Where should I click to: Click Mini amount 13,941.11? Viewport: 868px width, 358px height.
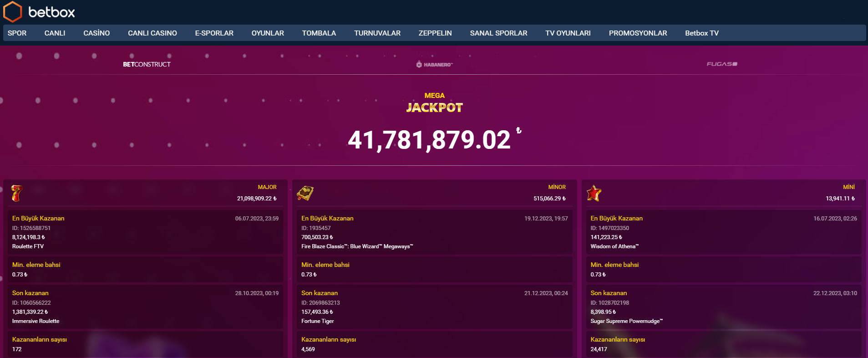840,199
